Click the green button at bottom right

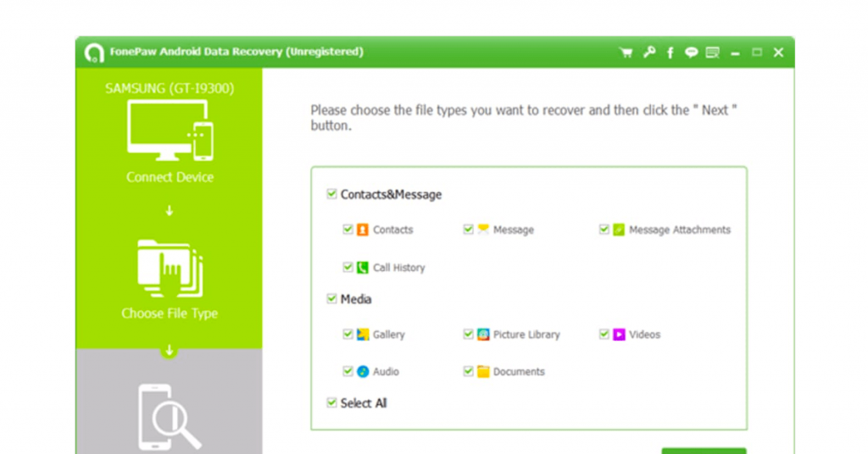click(704, 451)
